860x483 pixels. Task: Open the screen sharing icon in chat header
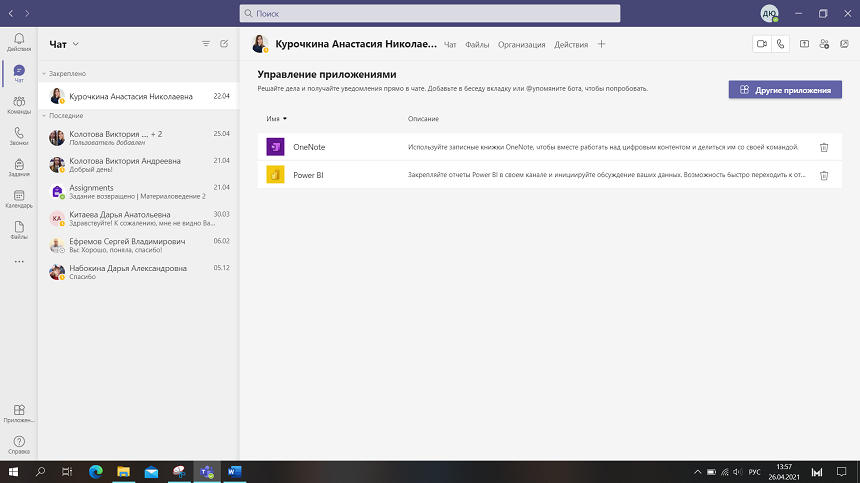(x=804, y=44)
